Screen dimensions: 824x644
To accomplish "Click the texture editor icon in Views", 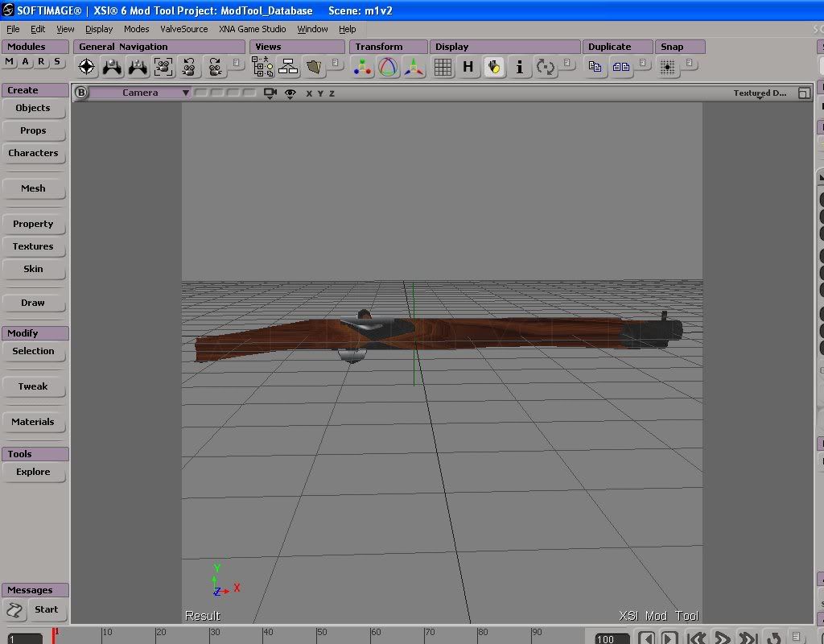I will [x=314, y=67].
